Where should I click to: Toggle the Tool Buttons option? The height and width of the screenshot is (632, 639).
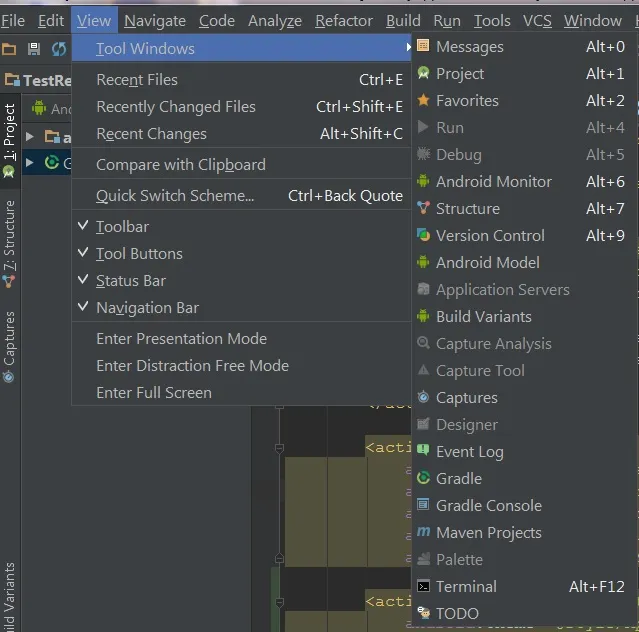point(241,253)
